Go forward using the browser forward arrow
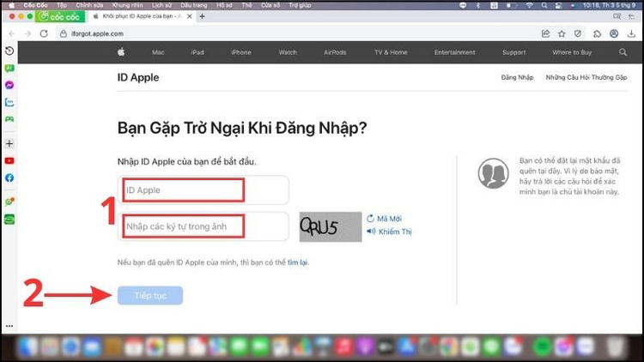644x362 pixels. 27,33
